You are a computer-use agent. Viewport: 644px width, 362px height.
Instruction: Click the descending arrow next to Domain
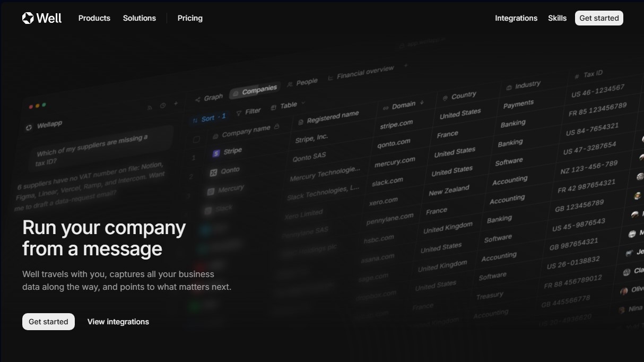(x=422, y=102)
